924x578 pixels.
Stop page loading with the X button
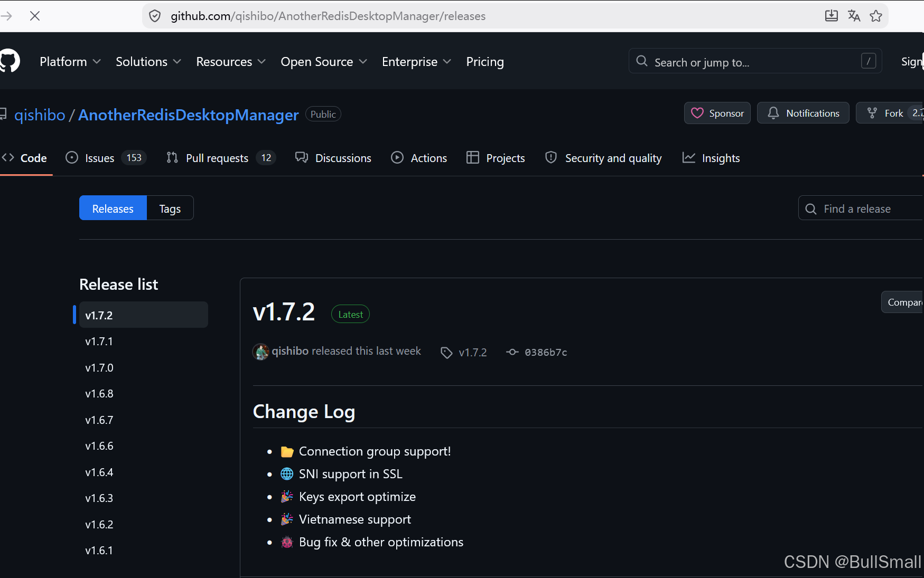(x=35, y=16)
